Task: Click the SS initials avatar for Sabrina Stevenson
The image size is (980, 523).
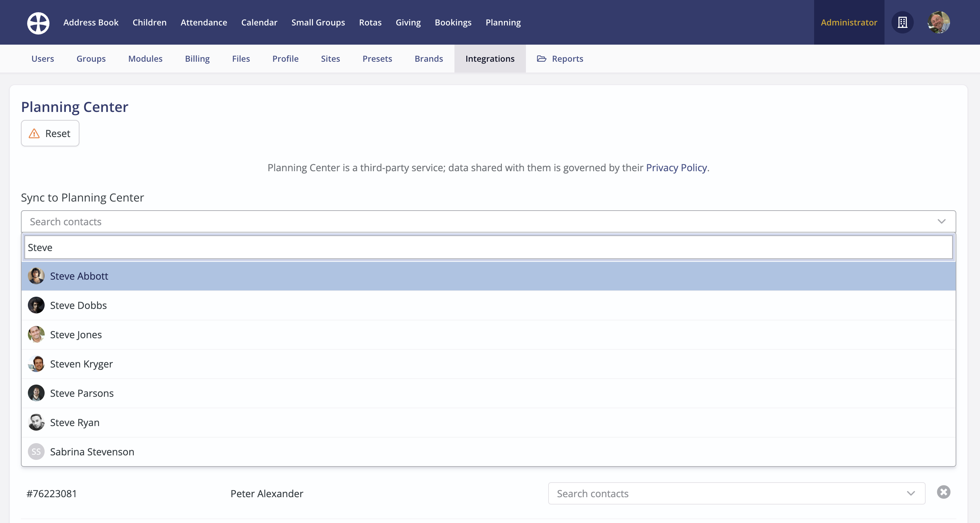Action: [36, 452]
